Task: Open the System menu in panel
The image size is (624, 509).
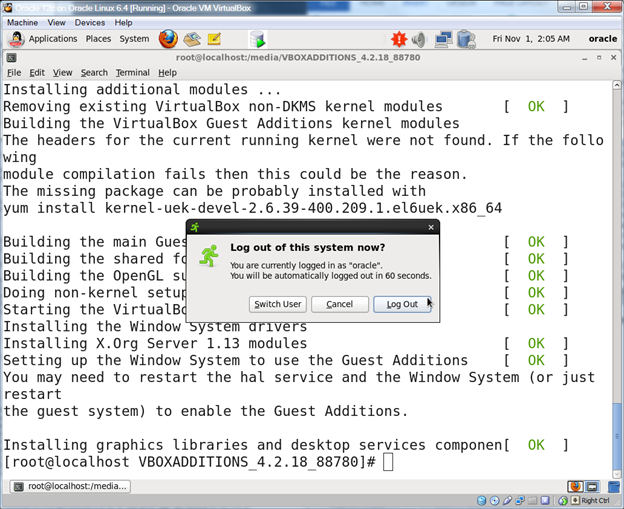Action: (134, 39)
